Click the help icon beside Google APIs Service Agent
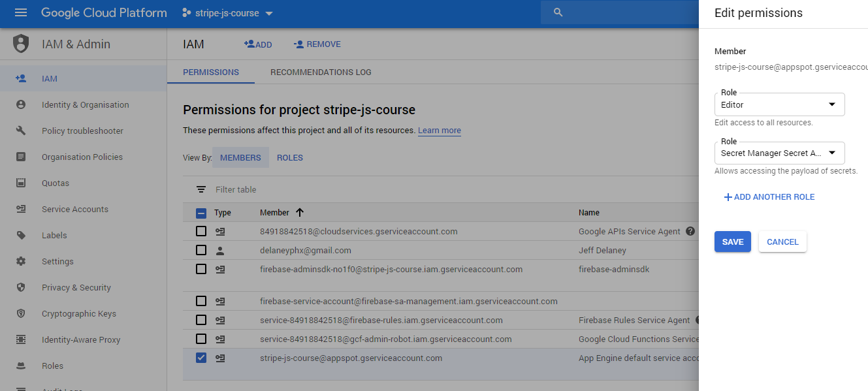Viewport: 868px width, 391px height. [x=690, y=231]
